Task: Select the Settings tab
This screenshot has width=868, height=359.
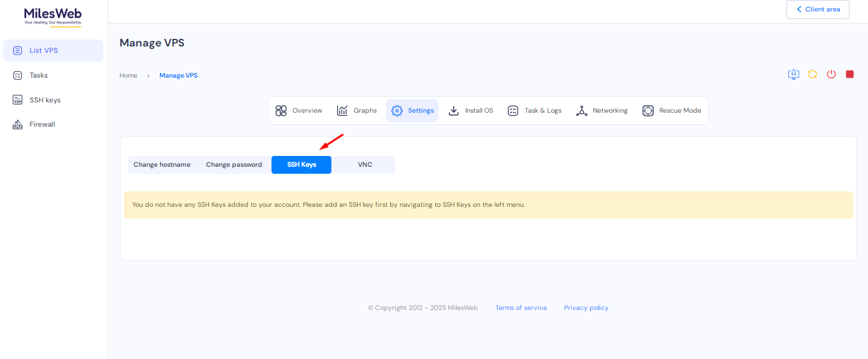Action: tap(412, 111)
